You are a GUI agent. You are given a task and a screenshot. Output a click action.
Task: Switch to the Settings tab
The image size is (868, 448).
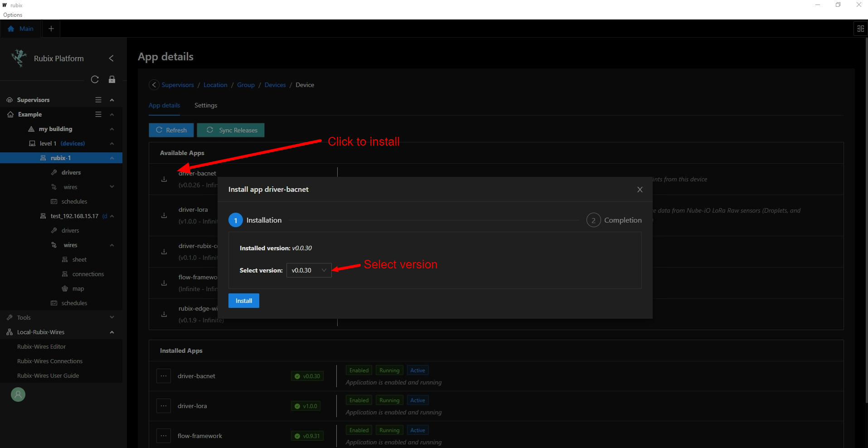pos(206,105)
